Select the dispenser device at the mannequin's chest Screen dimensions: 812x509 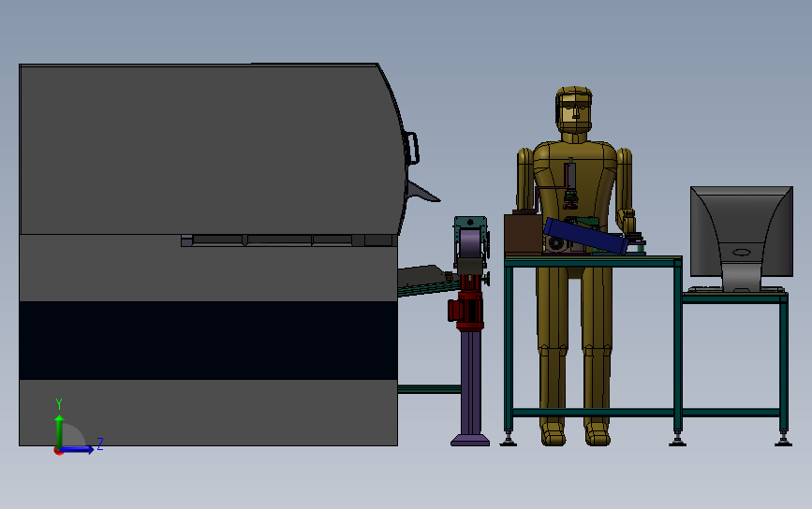tap(570, 184)
